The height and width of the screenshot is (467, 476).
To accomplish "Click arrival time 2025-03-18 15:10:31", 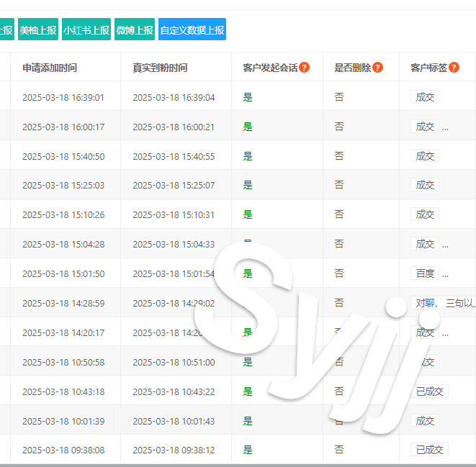I will coord(174,214).
